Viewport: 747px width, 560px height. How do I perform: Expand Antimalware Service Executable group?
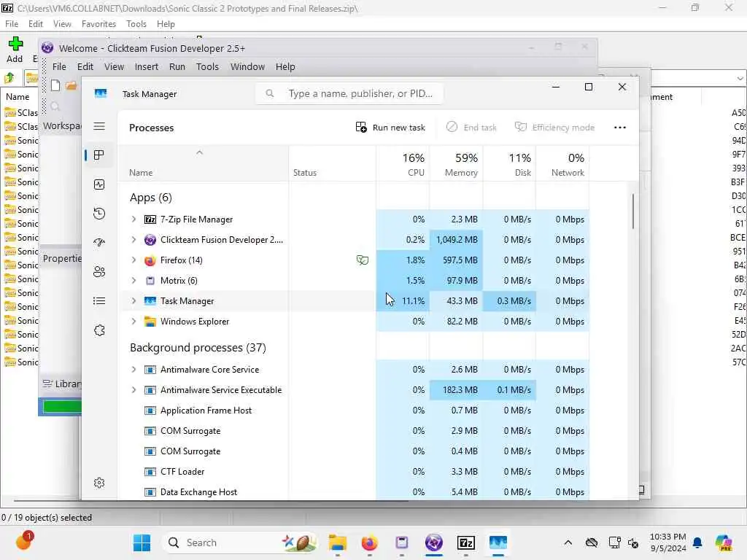[134, 390]
